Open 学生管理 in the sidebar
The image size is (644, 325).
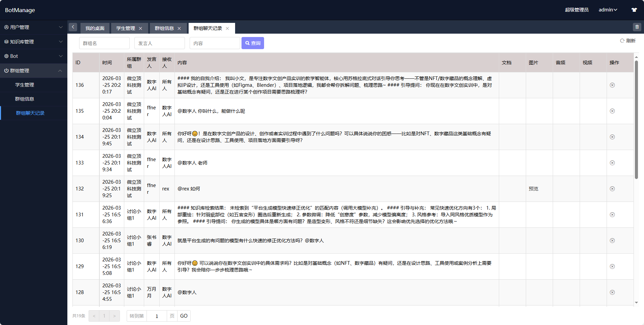(x=25, y=85)
